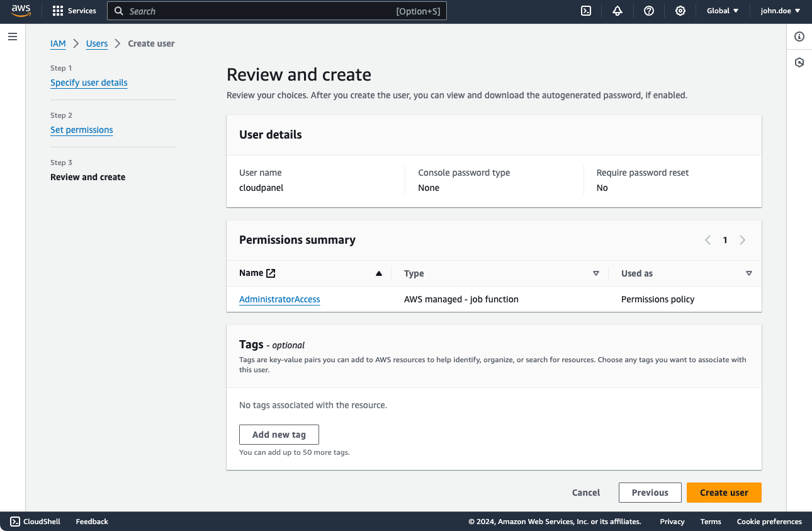This screenshot has width=812, height=531.
Task: Navigate to Users via the breadcrumb
Action: [96, 43]
